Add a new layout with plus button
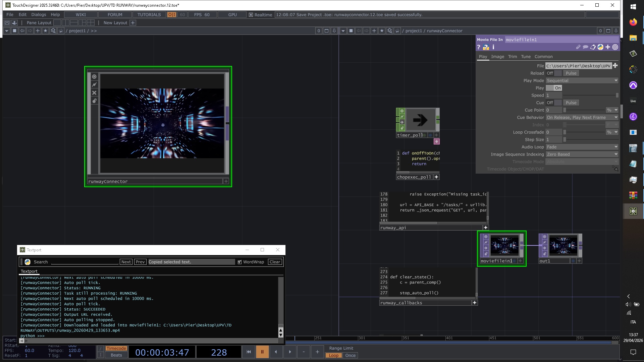This screenshot has width=644, height=362. (133, 23)
